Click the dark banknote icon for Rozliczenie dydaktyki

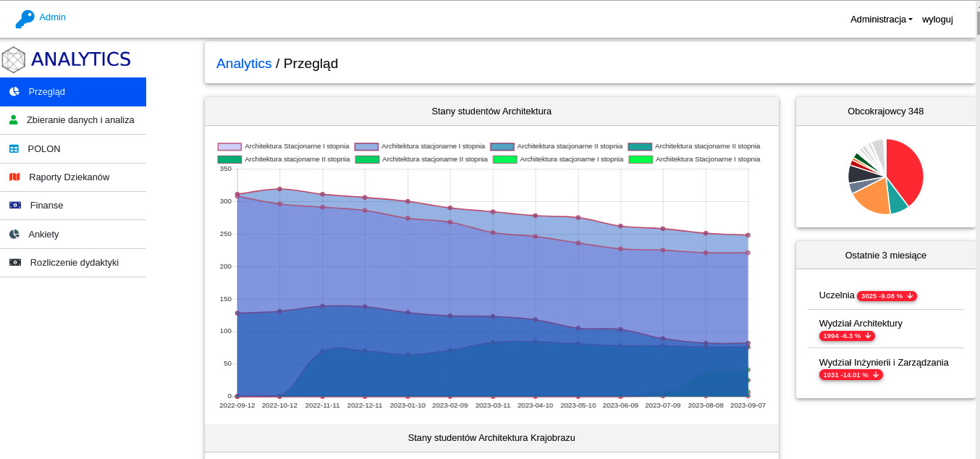click(x=15, y=262)
